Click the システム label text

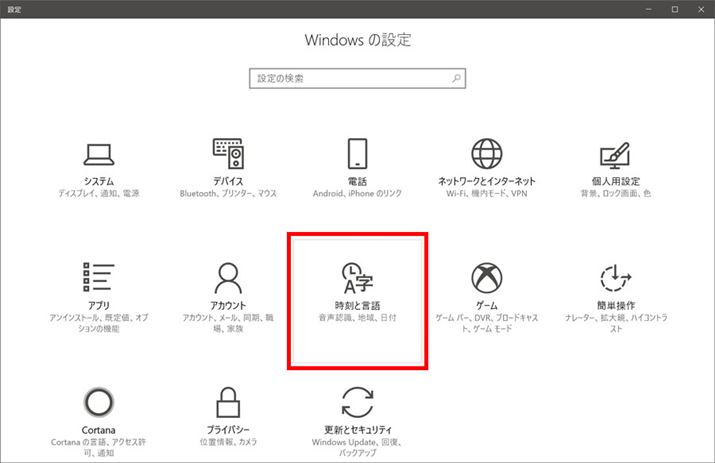click(x=98, y=181)
